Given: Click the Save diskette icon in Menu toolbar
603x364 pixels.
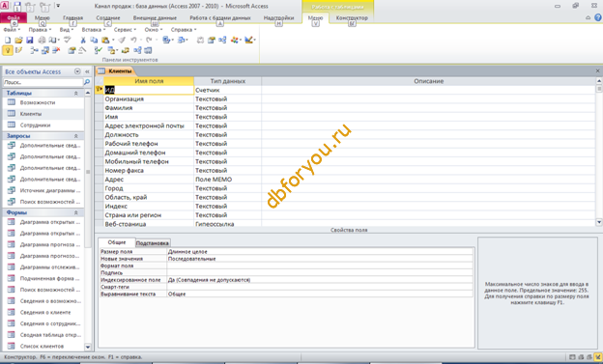Looking at the screenshot, I should (30, 40).
